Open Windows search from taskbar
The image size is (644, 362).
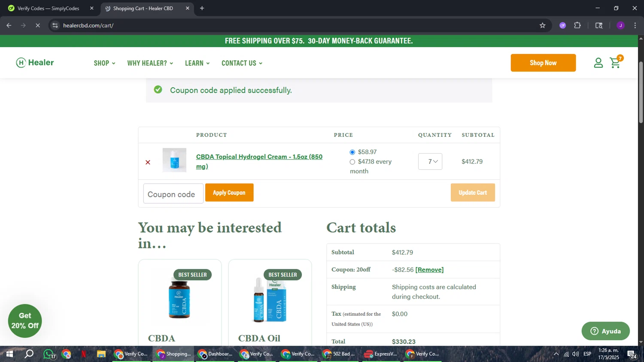tap(29, 354)
